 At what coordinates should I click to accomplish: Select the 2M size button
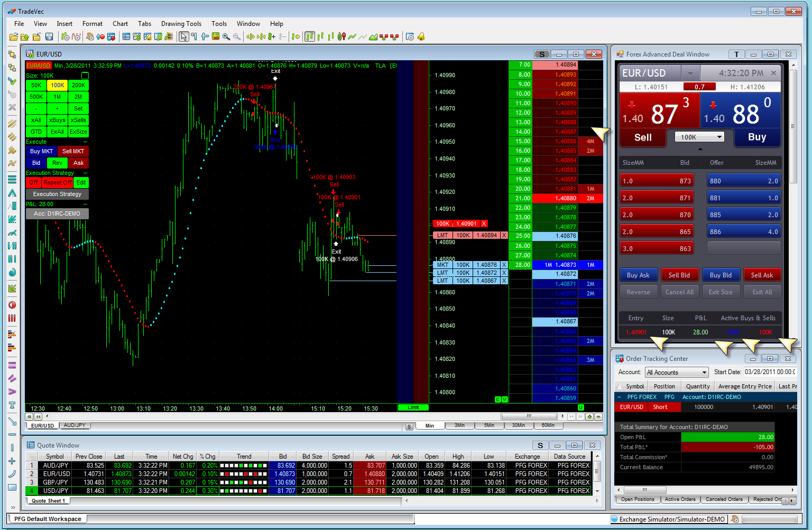pos(78,97)
